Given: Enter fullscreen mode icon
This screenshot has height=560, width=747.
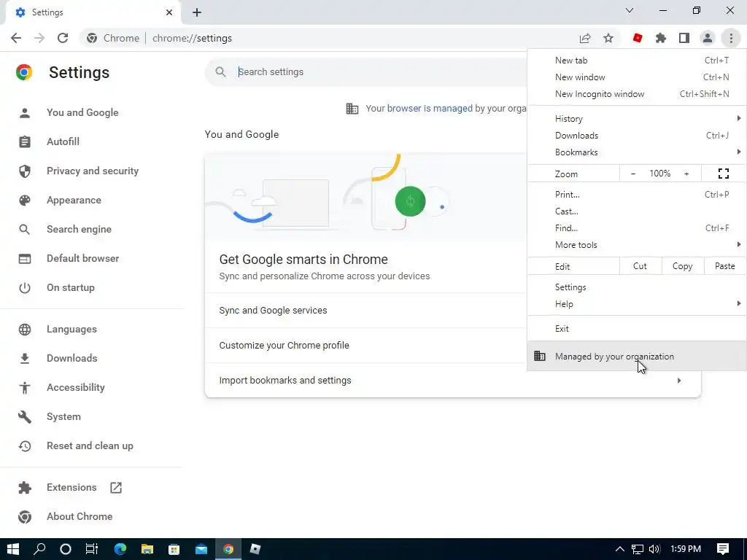Looking at the screenshot, I should 724,174.
